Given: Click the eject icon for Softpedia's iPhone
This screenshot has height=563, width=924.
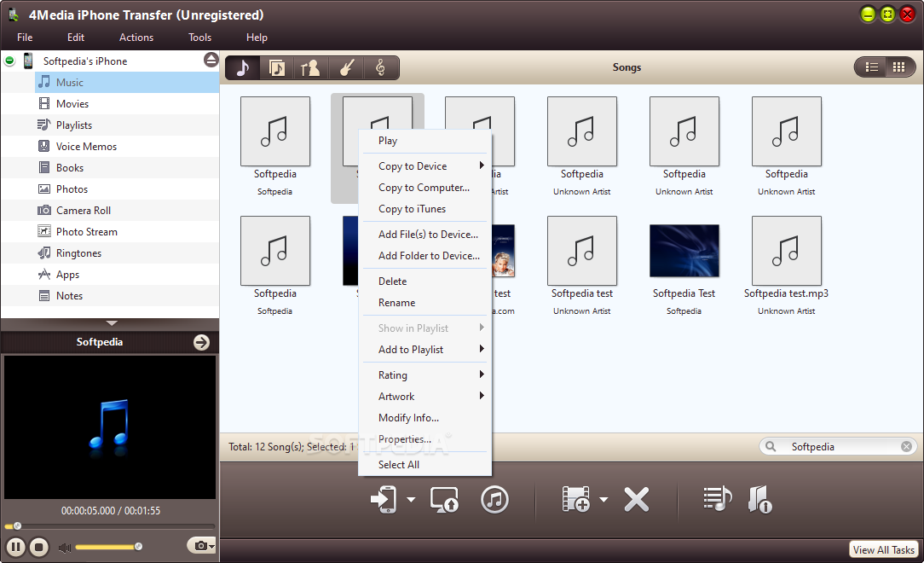Looking at the screenshot, I should (211, 60).
